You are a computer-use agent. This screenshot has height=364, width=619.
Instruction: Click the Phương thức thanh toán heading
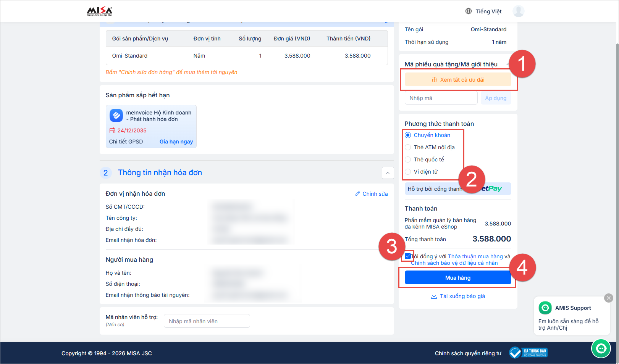(x=439, y=124)
